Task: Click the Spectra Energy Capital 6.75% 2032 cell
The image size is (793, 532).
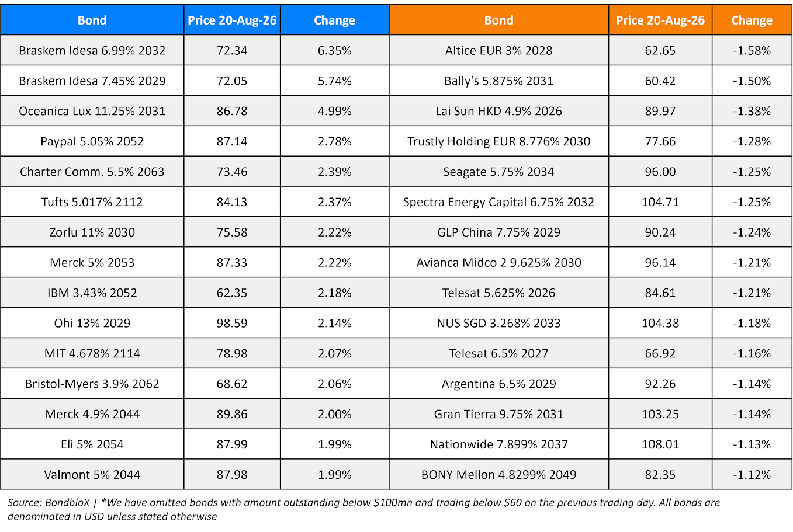Action: pos(498,202)
